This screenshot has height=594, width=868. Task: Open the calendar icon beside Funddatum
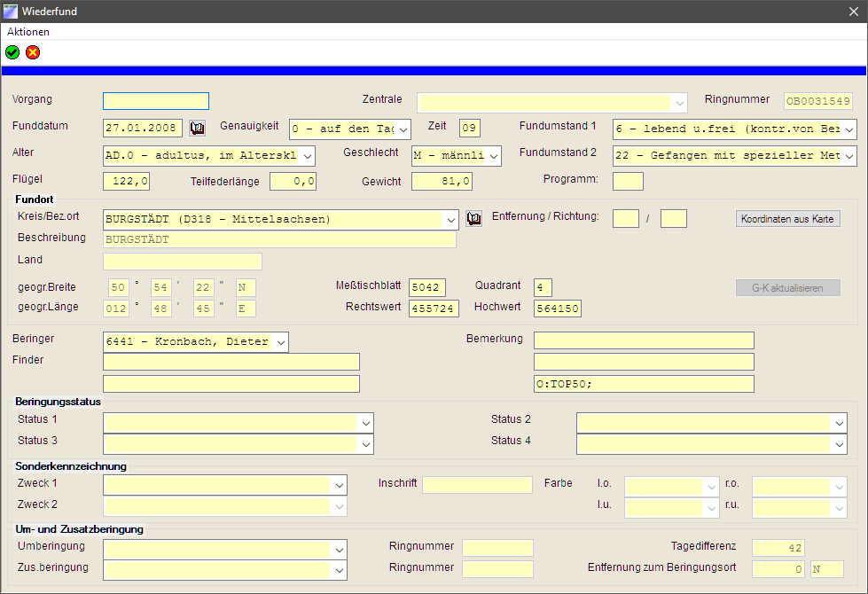point(197,128)
